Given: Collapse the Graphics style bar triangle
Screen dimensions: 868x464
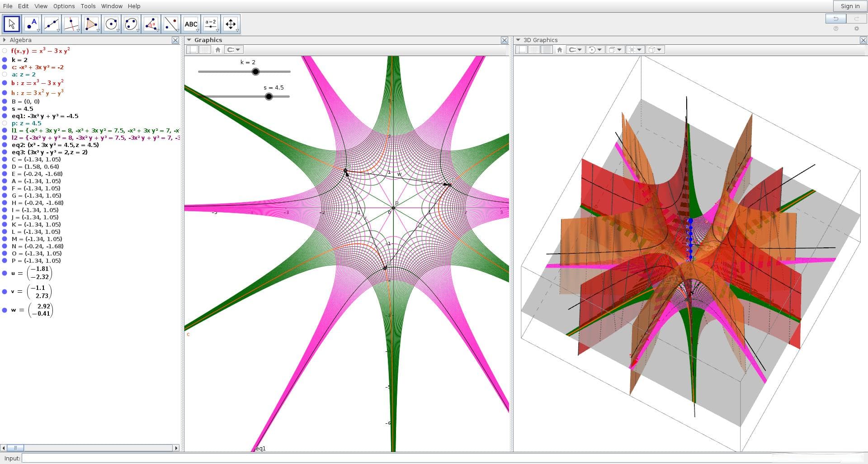Looking at the screenshot, I should (x=189, y=40).
